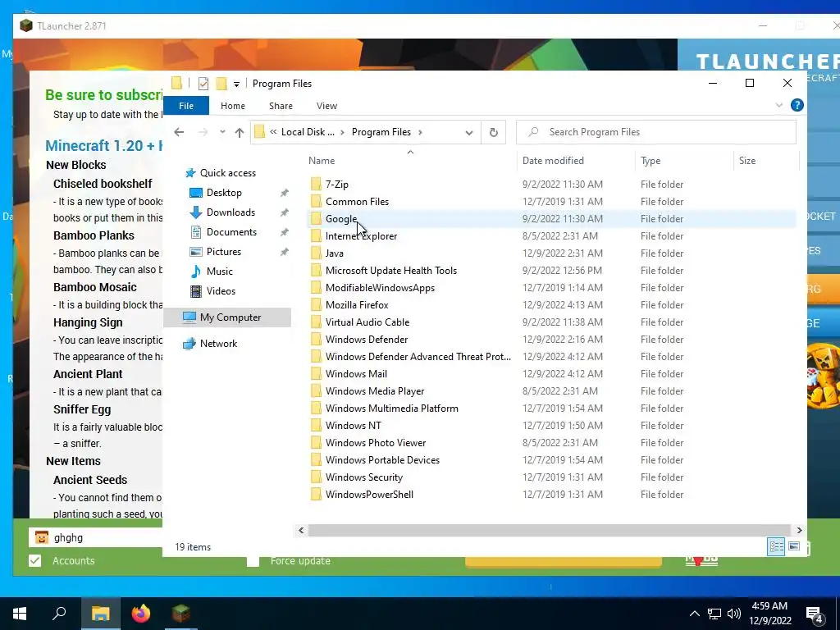Refresh the Program Files folder view

tap(493, 132)
